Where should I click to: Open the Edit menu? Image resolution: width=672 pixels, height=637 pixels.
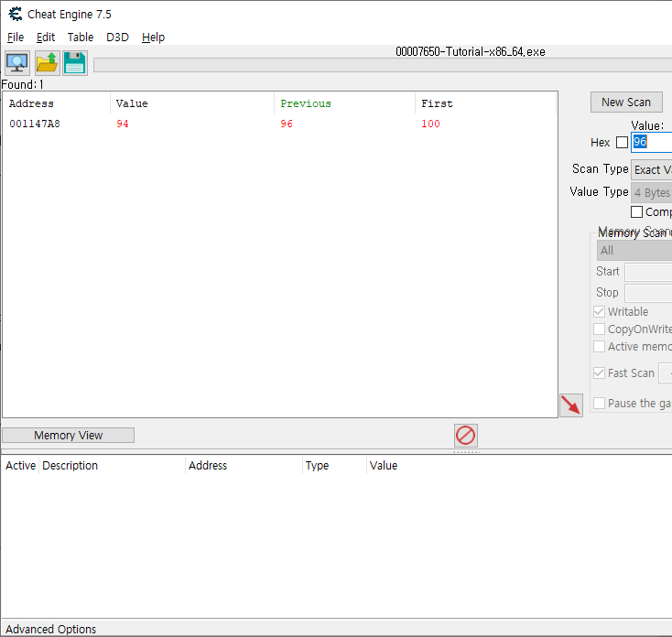pos(46,38)
